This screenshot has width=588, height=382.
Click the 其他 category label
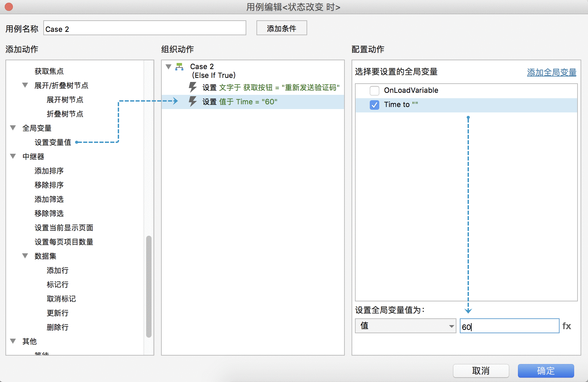pyautogui.click(x=29, y=341)
